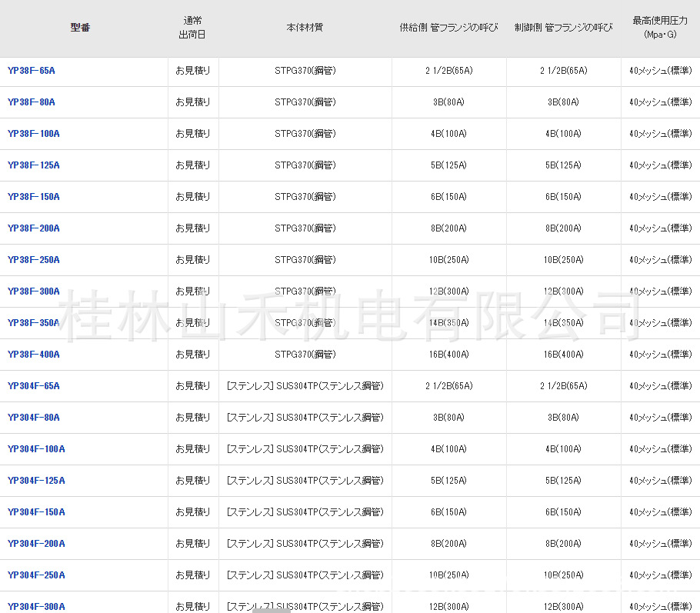Select the YP304F-125A product link
700x613 pixels.
point(36,481)
